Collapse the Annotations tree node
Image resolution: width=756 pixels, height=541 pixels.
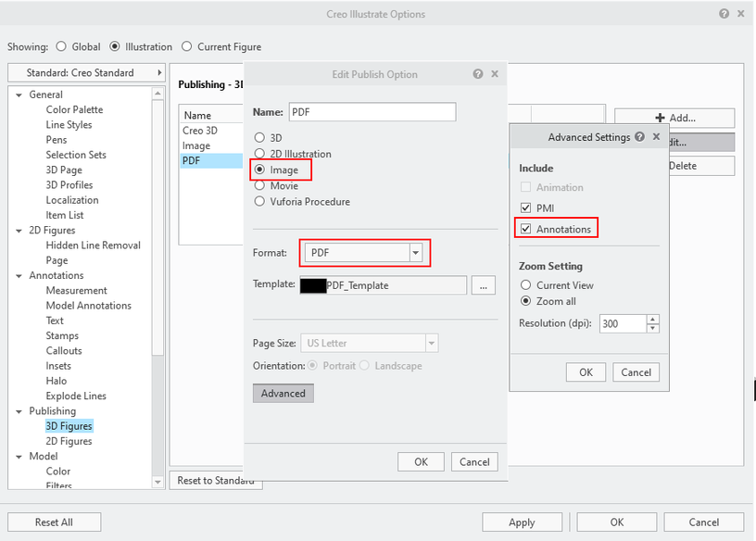[x=19, y=276]
